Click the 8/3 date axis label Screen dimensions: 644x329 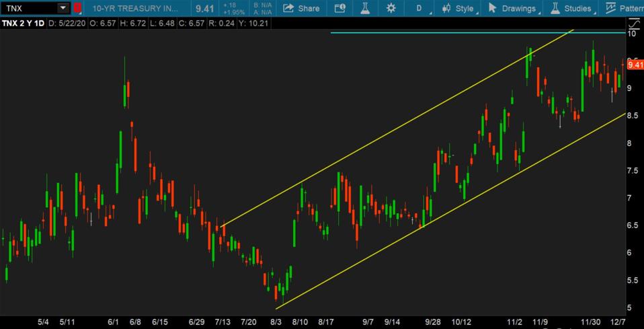[276, 322]
